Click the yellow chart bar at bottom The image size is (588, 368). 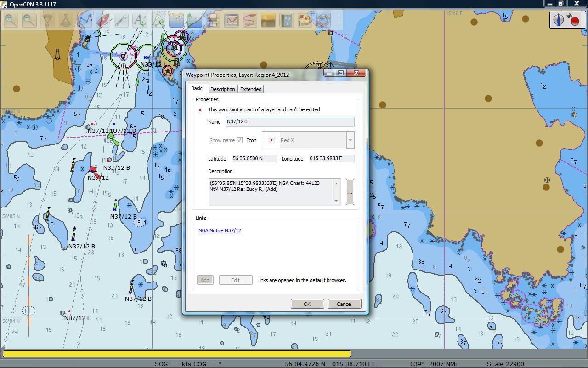177,354
